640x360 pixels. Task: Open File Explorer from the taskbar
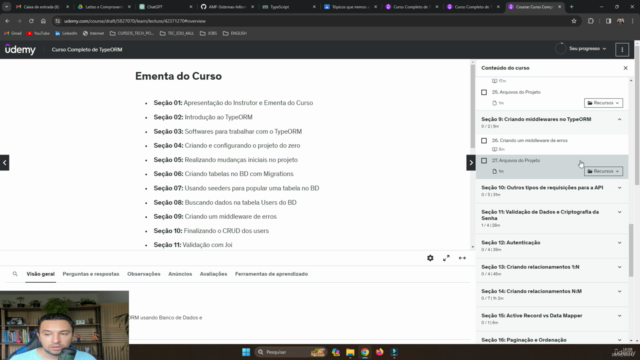350,352
